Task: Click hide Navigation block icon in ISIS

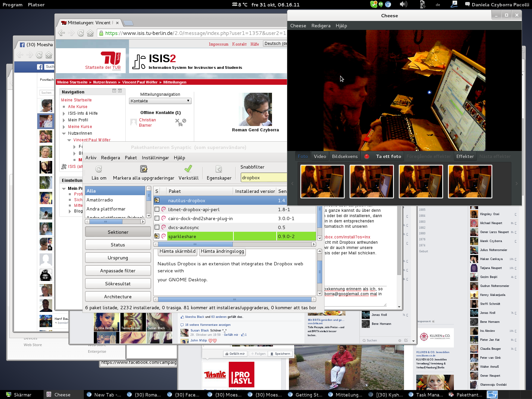Action: pyautogui.click(x=114, y=91)
